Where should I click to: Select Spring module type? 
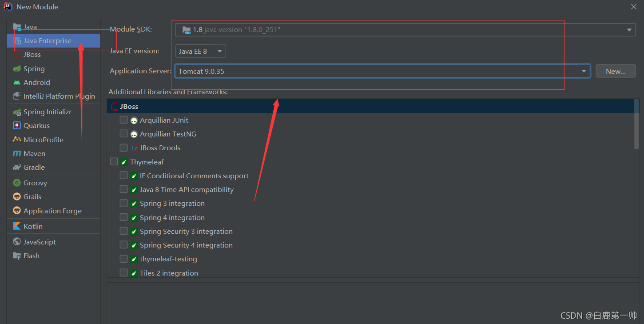tap(53, 68)
